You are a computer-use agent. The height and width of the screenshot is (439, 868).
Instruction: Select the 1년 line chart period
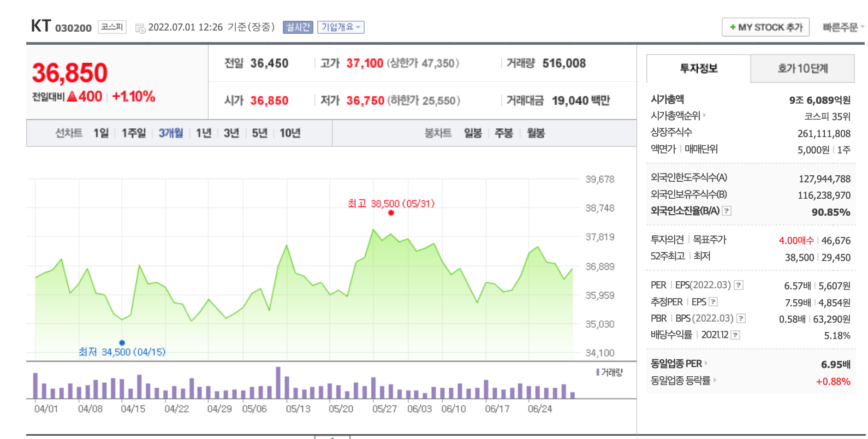[x=204, y=133]
